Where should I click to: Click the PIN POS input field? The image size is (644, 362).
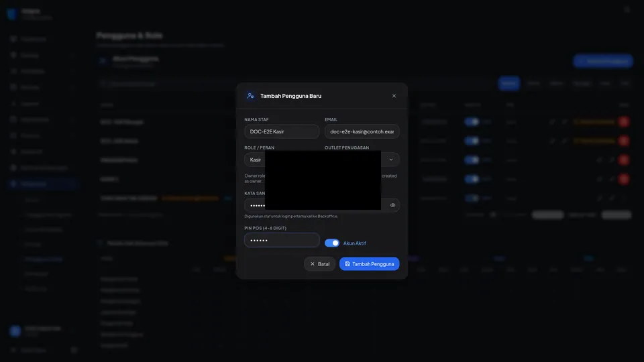[282, 241]
